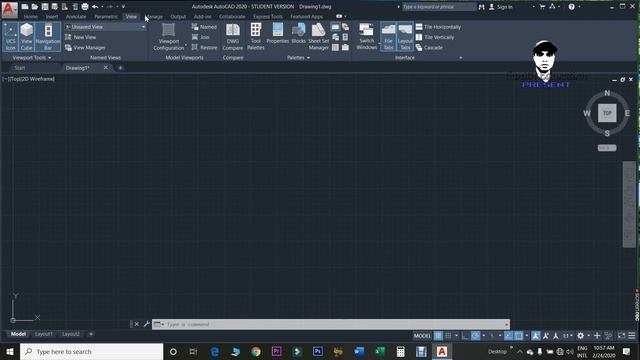
Task: Toggle the UCS Icon button
Action: (x=11, y=37)
